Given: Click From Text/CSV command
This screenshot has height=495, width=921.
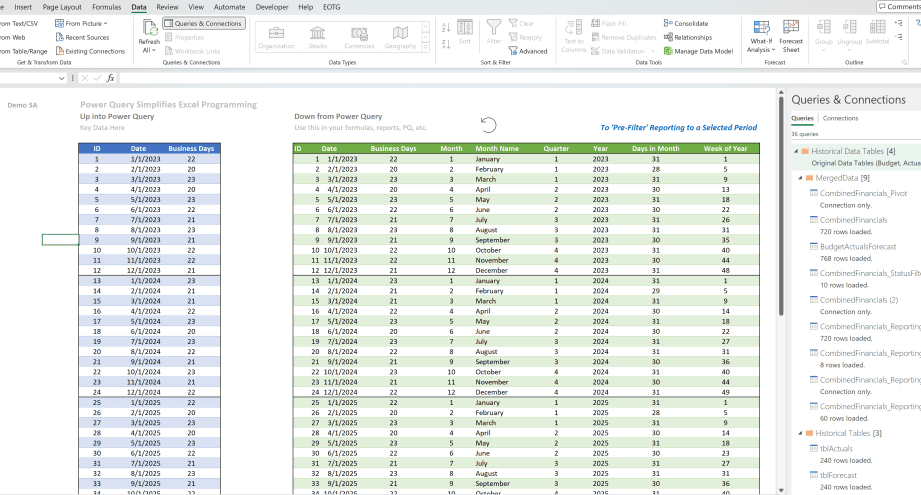Looking at the screenshot, I should (19, 23).
